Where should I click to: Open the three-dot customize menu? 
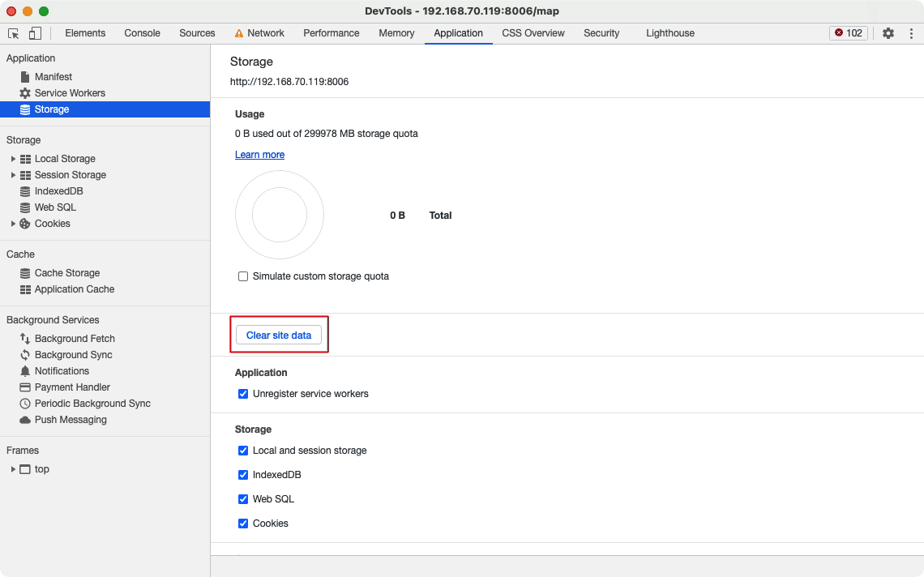911,33
